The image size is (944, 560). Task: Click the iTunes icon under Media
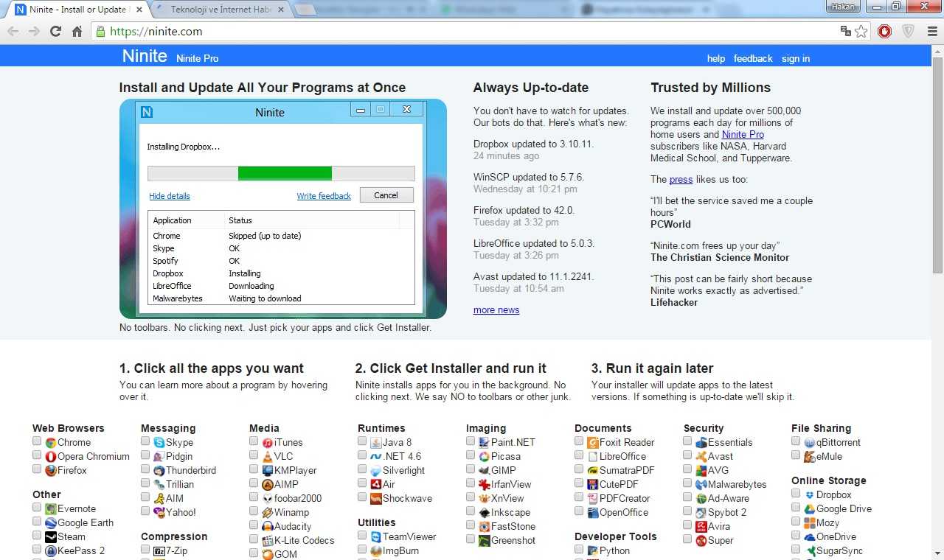(268, 443)
